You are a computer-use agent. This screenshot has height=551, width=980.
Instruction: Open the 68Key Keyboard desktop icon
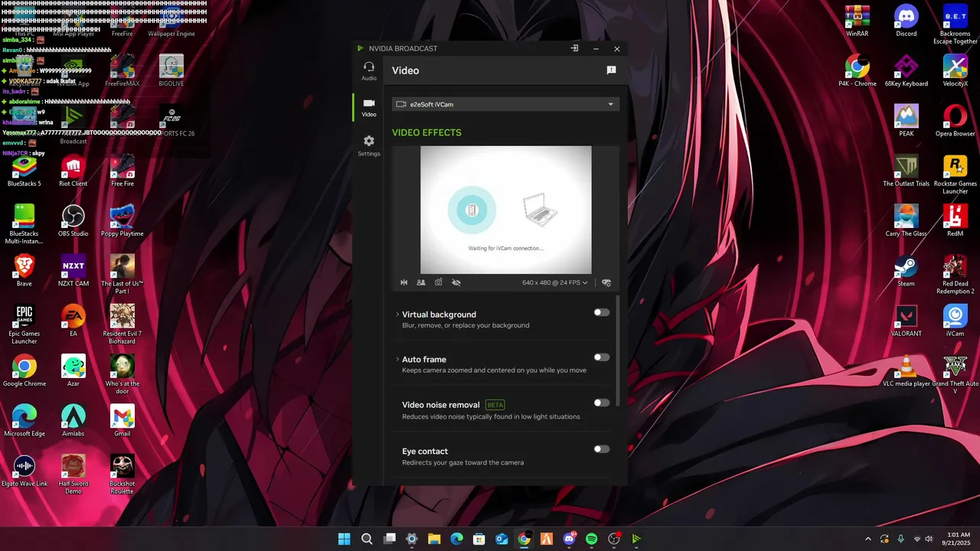point(906,71)
